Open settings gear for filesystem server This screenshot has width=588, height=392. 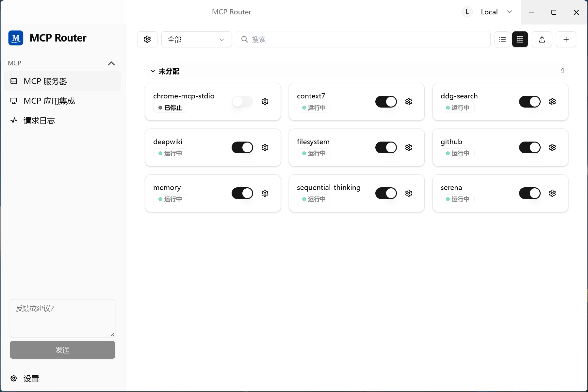point(409,147)
